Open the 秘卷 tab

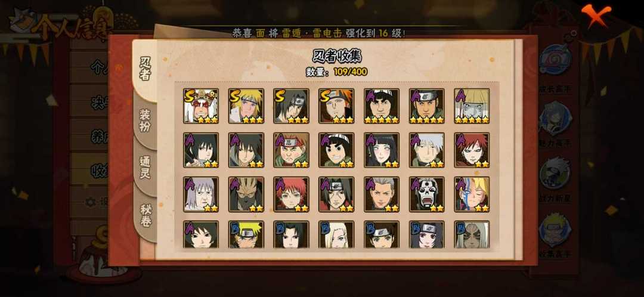(146, 215)
